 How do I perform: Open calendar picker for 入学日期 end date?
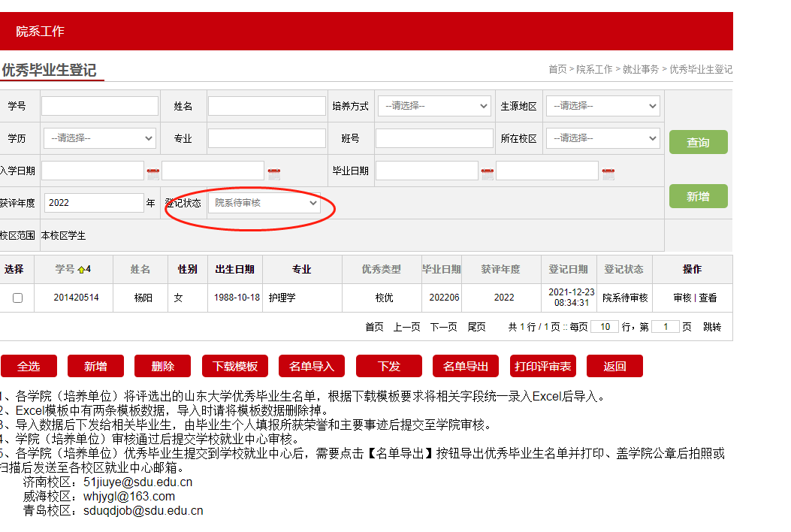273,174
